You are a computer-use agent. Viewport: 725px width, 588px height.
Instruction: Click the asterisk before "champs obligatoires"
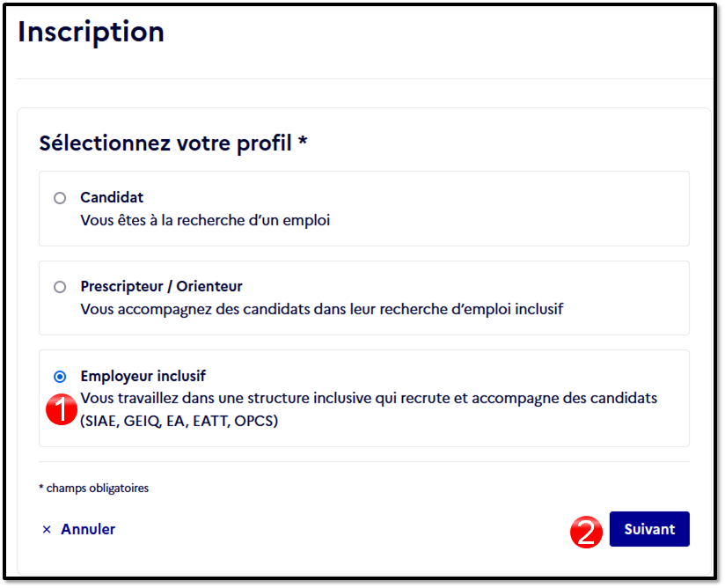(41, 487)
